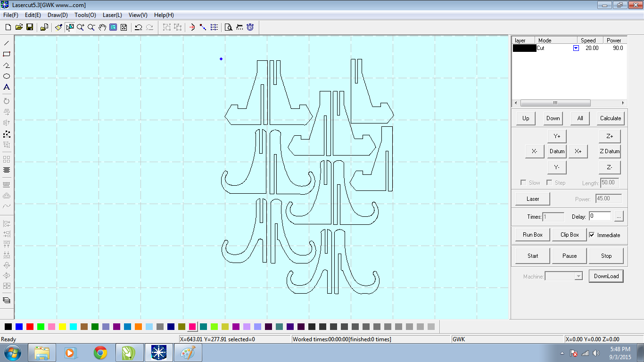Click the Y+ jog button
The height and width of the screenshot is (362, 644).
tap(557, 136)
